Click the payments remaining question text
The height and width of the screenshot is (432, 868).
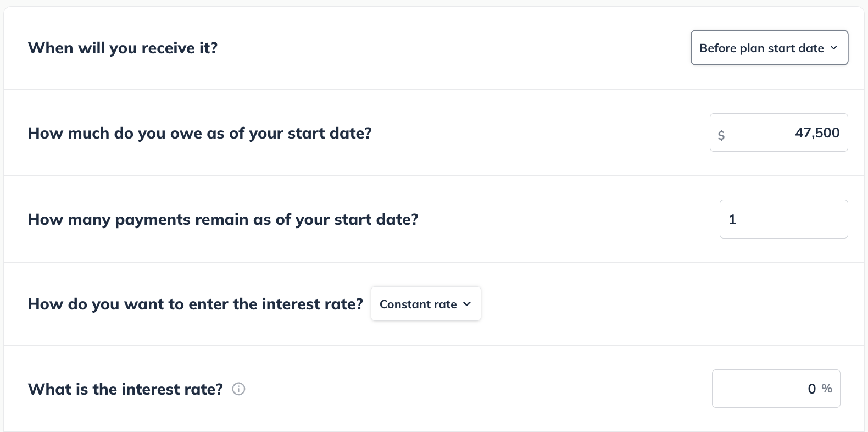(222, 219)
